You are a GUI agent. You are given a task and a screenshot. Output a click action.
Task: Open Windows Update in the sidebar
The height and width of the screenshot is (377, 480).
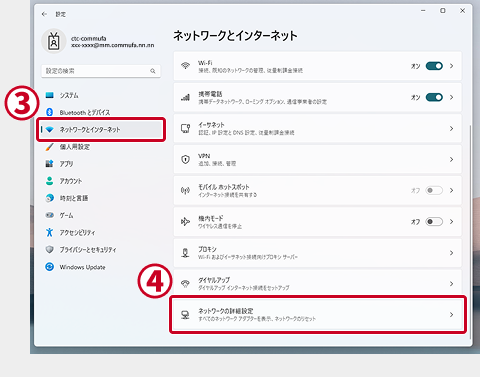click(x=101, y=267)
